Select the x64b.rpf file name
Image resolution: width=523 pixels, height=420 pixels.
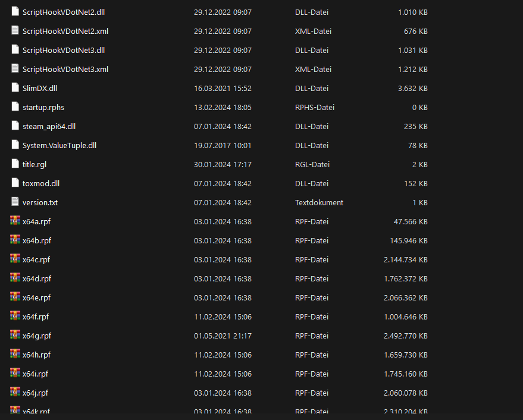click(37, 240)
